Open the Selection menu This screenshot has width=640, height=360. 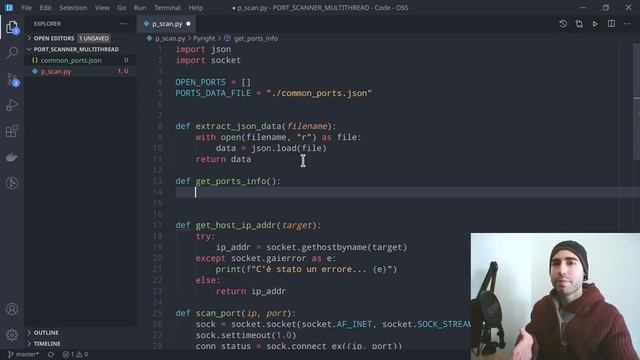pos(73,8)
